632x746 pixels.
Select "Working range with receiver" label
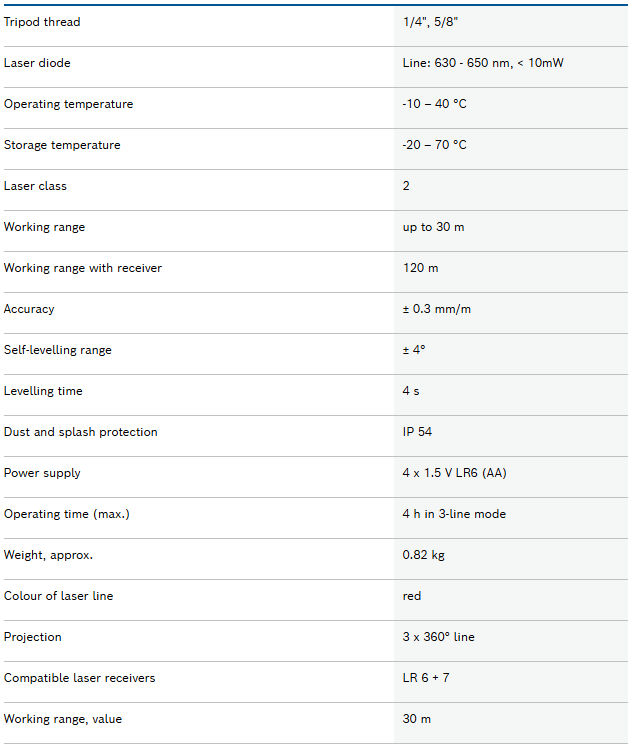tap(82, 268)
